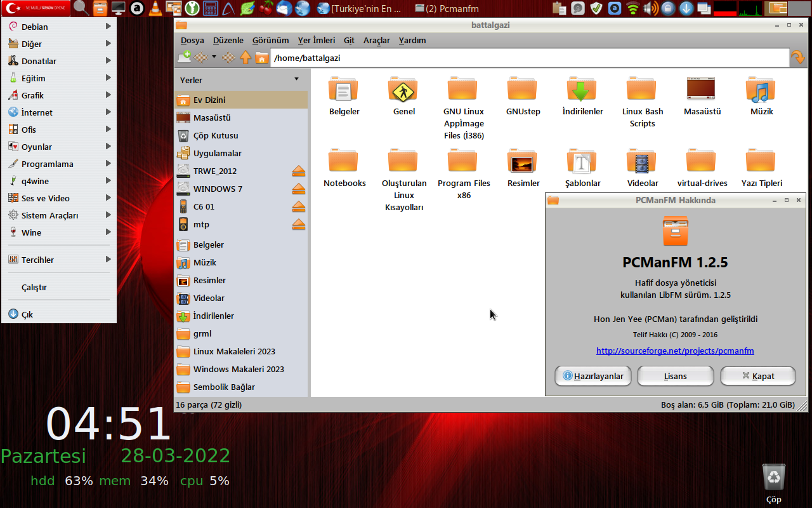This screenshot has width=812, height=508.
Task: Click the green shield tray icon
Action: pyautogui.click(x=596, y=8)
